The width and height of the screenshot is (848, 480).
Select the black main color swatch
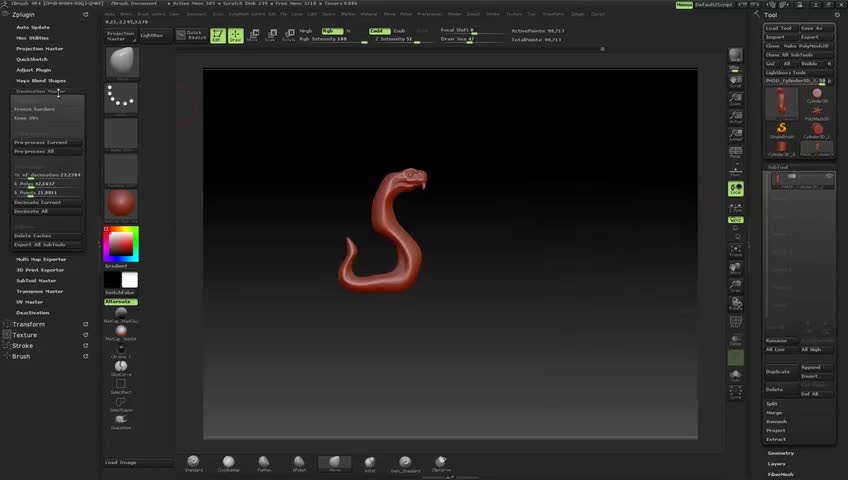(x=112, y=280)
